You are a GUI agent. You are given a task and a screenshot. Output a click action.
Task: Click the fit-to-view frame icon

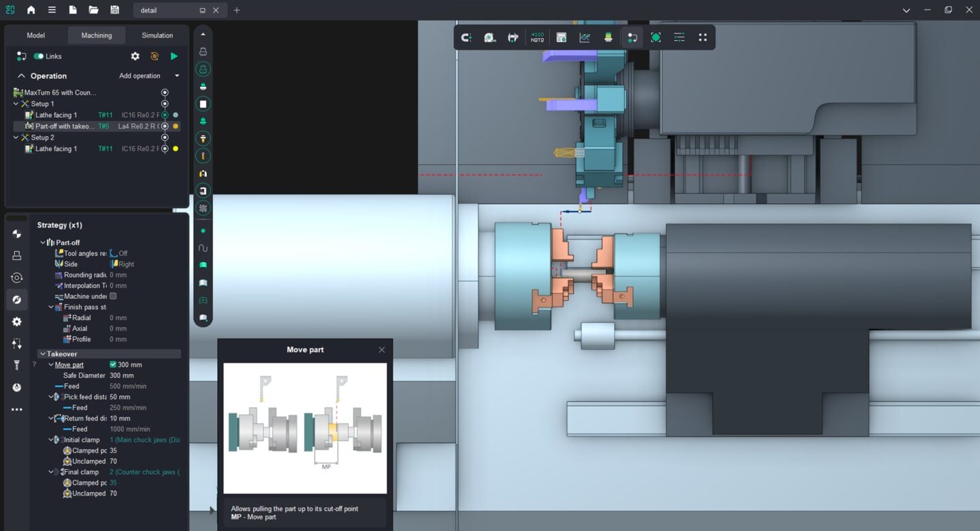[x=655, y=37]
